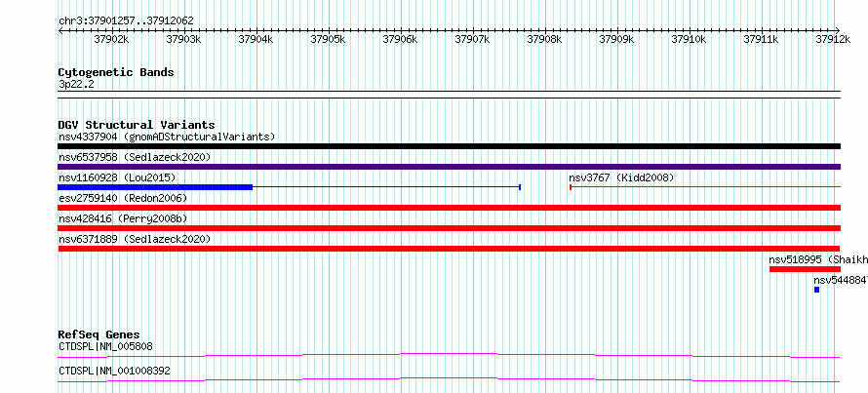Click the nsv3767 Kidd2008 red variant line
The image size is (868, 393).
(x=705, y=187)
